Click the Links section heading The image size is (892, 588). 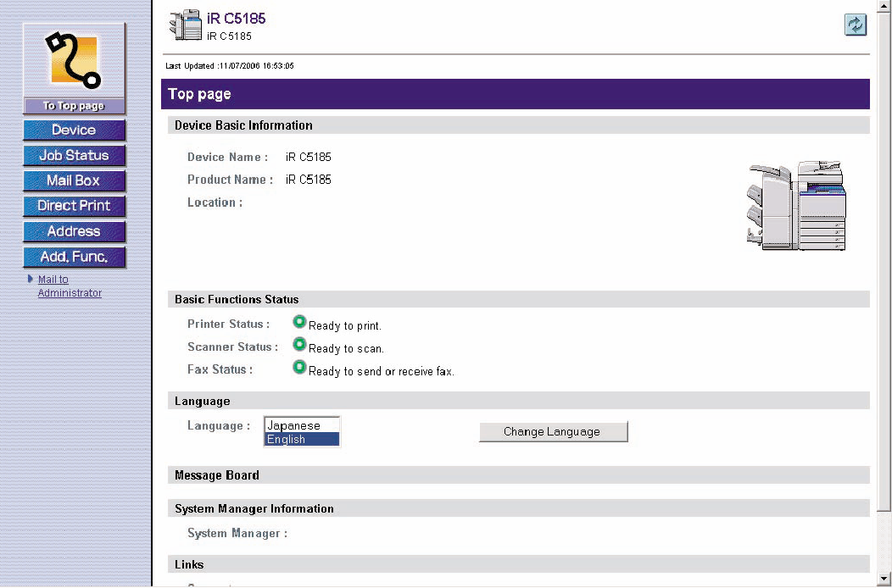(x=189, y=564)
